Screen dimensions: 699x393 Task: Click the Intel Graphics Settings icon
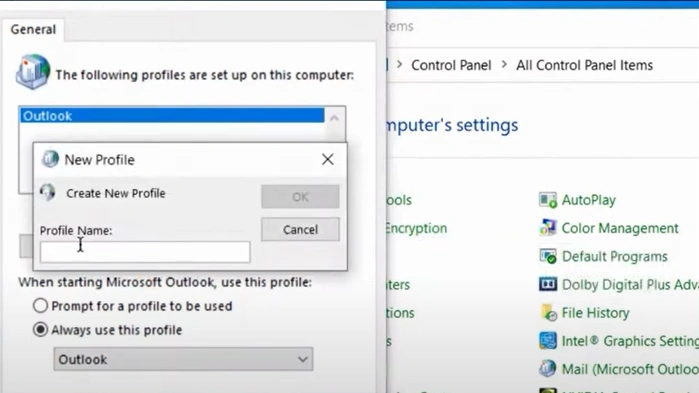tap(548, 341)
